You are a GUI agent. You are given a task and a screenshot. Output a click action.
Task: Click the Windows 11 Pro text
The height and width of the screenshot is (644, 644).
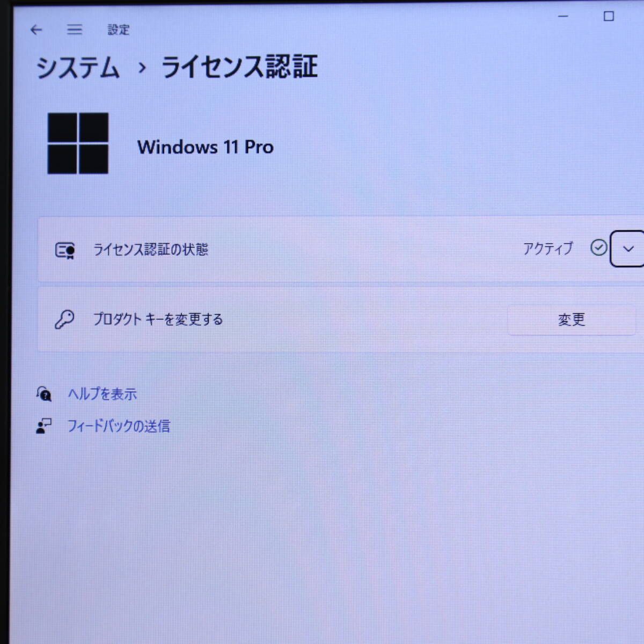206,147
